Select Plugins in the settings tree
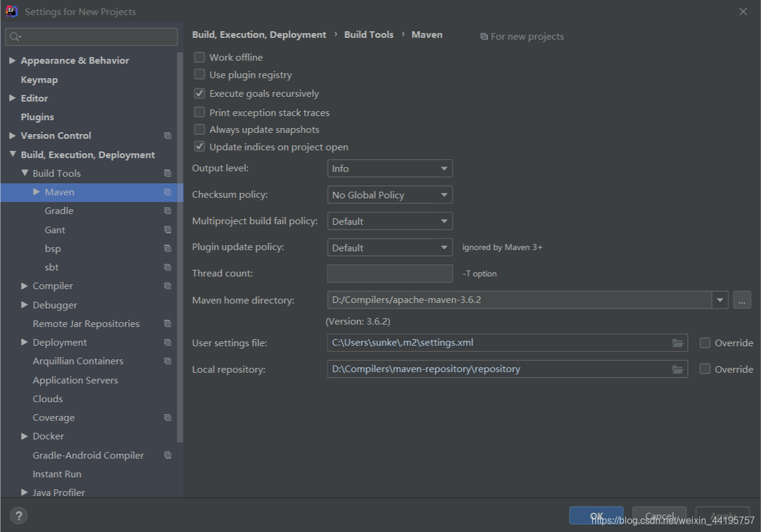 (37, 117)
